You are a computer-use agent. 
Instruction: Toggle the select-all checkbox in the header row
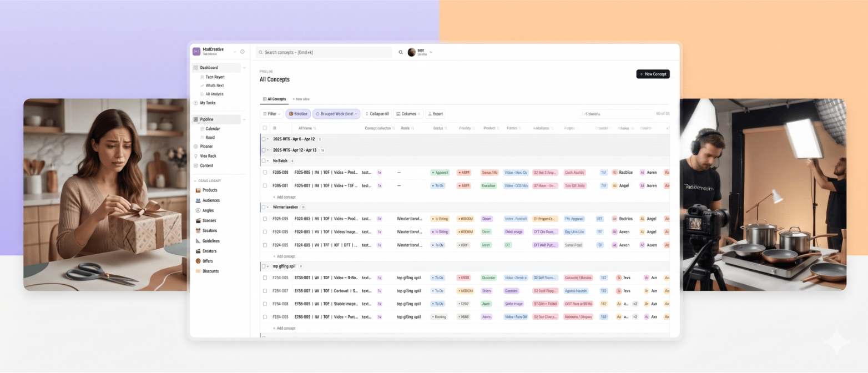pyautogui.click(x=265, y=128)
